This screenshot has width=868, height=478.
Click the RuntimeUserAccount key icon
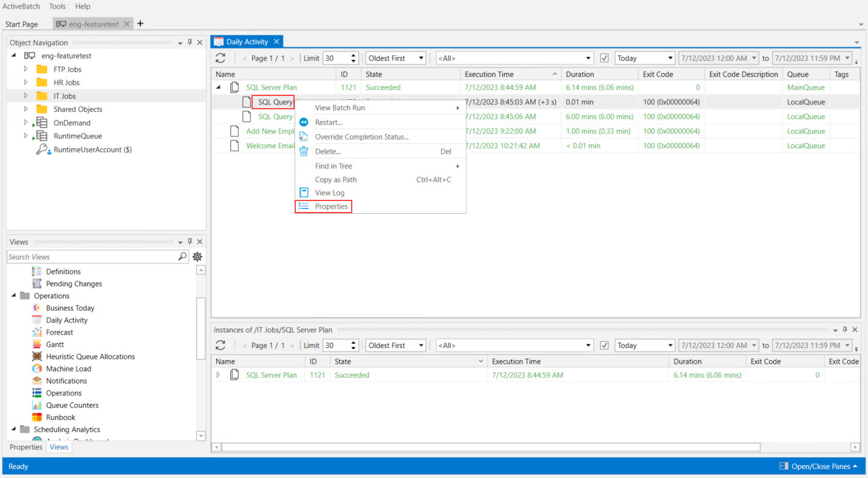(43, 149)
